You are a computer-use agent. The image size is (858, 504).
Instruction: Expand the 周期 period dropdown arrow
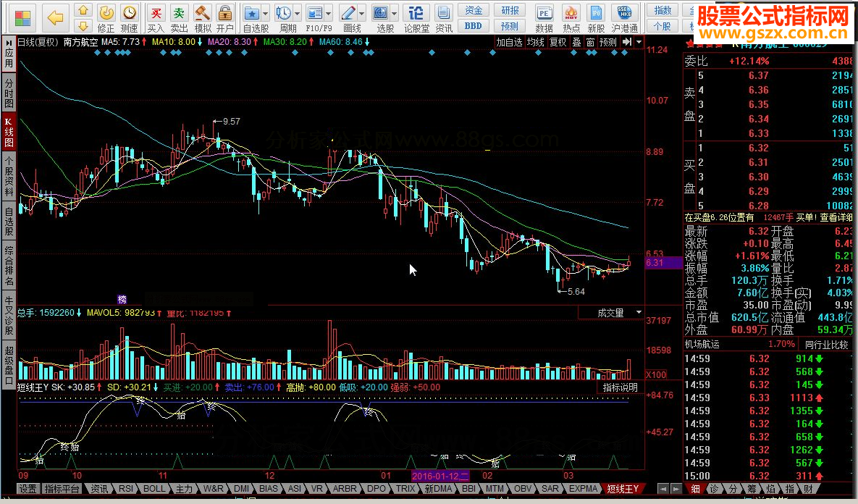tap(297, 13)
